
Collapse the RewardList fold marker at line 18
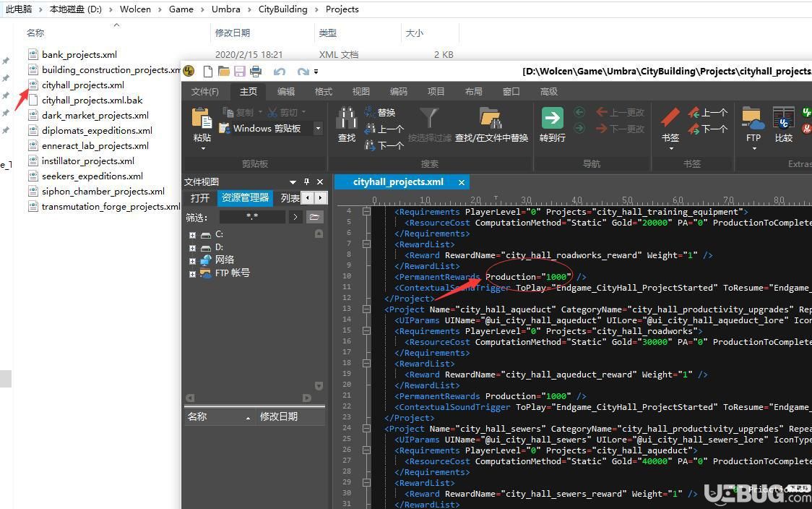(x=367, y=364)
